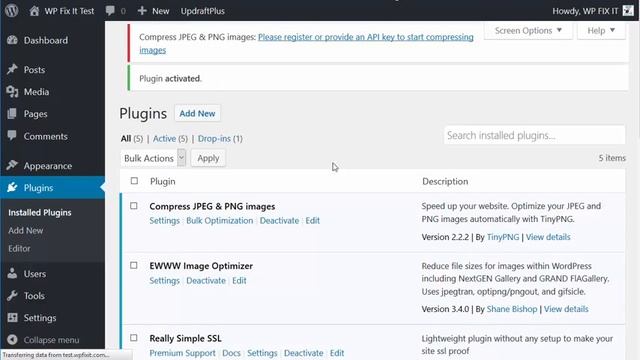Edit the Compress JPEG & PNG images plugin
This screenshot has height=360, width=640.
click(x=313, y=220)
